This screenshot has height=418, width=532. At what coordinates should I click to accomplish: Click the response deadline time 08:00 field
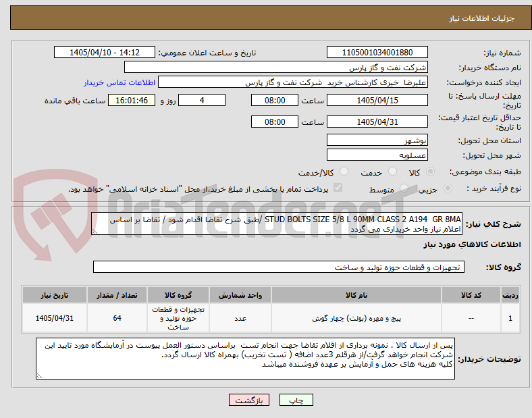(275, 100)
